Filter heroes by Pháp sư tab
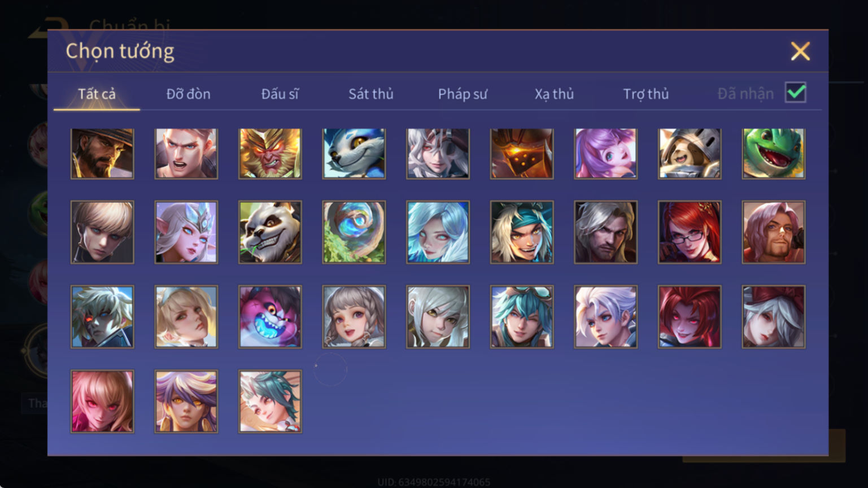The image size is (868, 488). [x=463, y=94]
